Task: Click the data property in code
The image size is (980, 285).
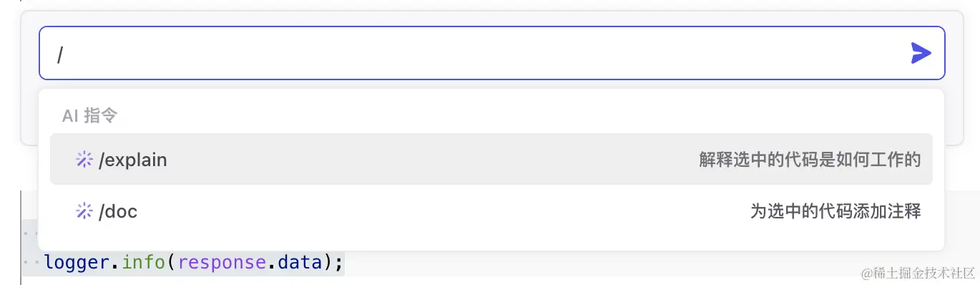Action: pyautogui.click(x=300, y=262)
